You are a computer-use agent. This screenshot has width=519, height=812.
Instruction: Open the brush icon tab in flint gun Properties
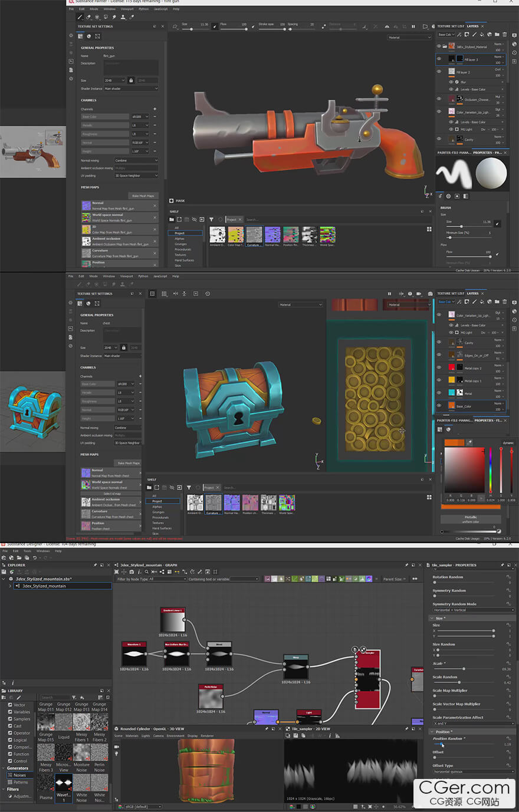pos(441,196)
